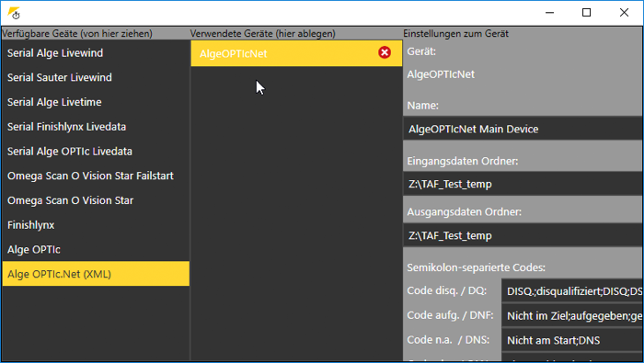This screenshot has width=644, height=363.
Task: Maximize the application window
Action: [587, 13]
